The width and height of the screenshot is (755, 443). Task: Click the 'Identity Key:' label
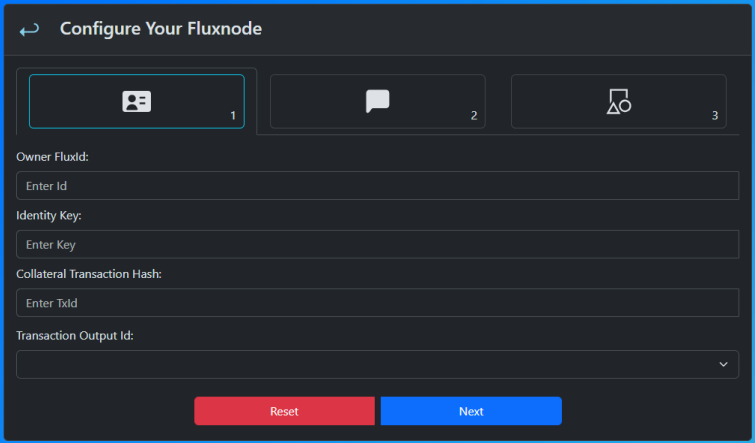click(x=49, y=216)
